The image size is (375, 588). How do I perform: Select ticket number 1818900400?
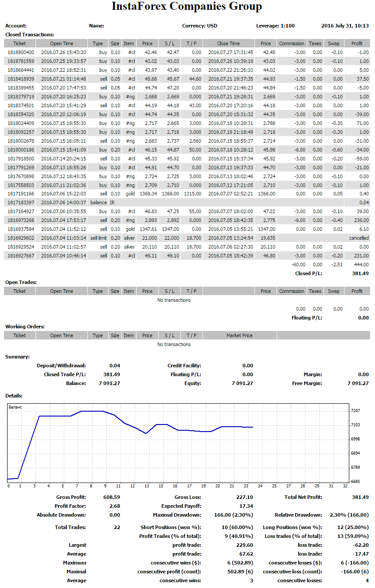21,52
